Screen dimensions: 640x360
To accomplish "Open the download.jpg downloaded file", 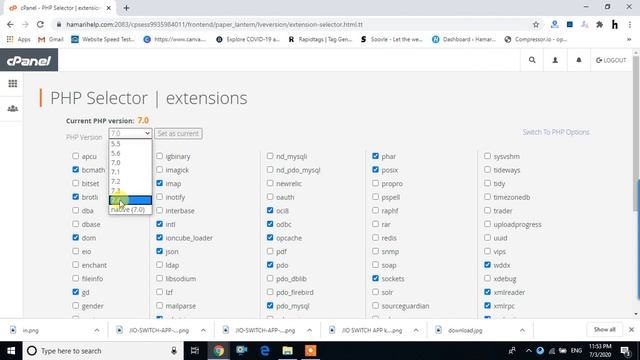I will coord(465,330).
